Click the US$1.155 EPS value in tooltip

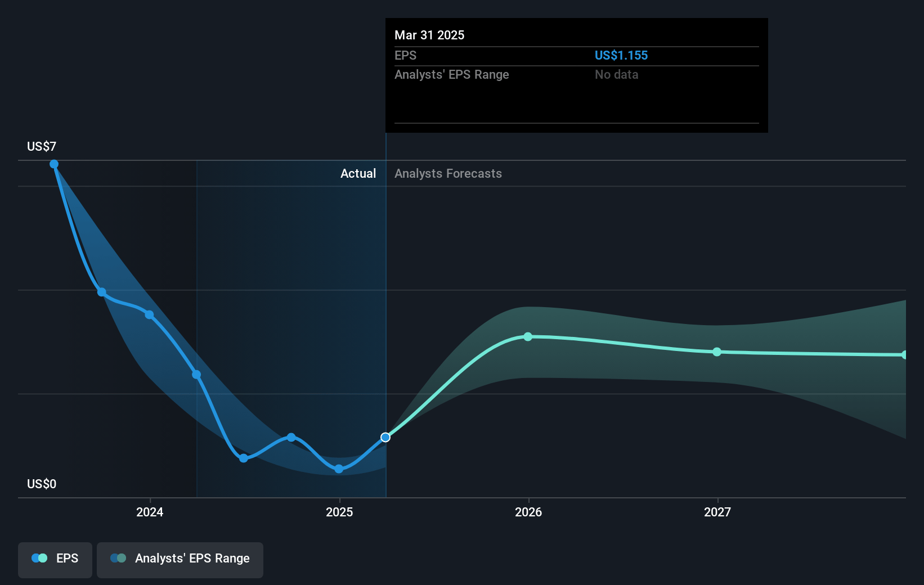click(621, 55)
